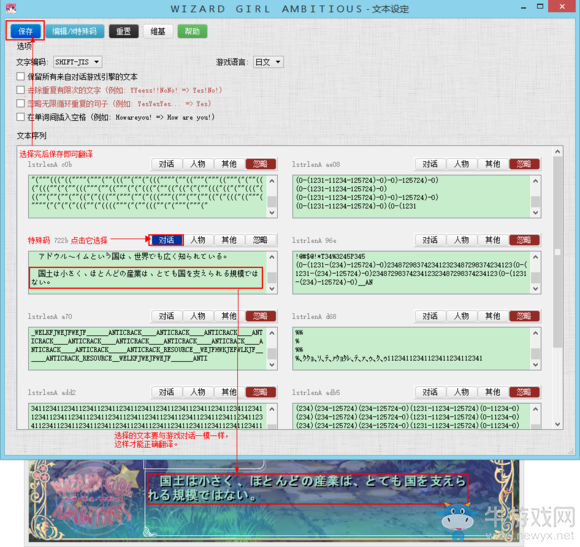
Task: Click scroll-down arrow in ae08 text box
Action: pos(536,213)
